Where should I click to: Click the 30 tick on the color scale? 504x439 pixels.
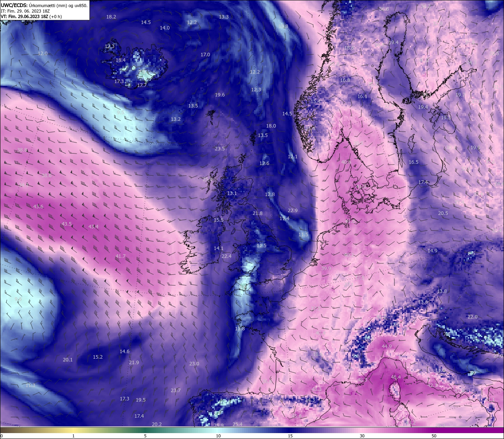click(362, 436)
